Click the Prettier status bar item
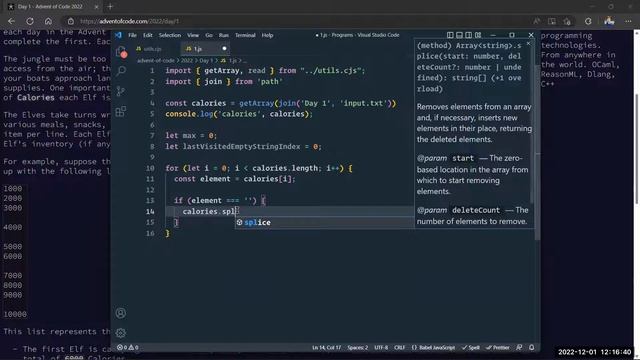 point(498,347)
